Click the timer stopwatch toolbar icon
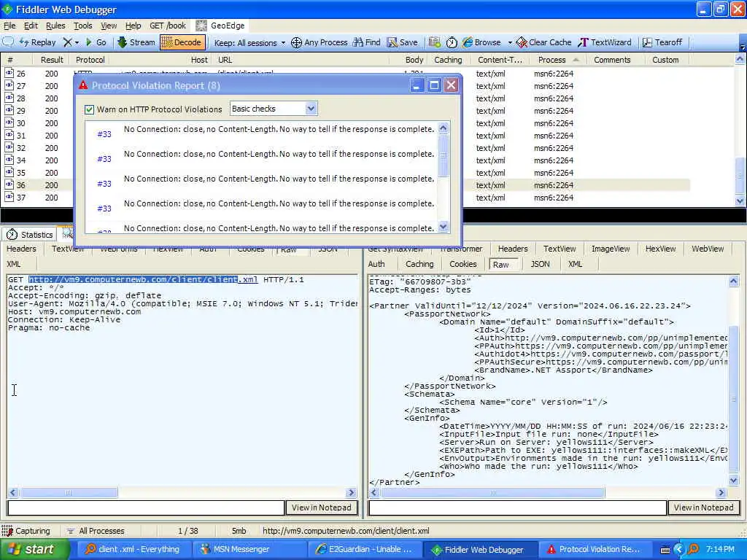This screenshot has width=747, height=560. coord(452,42)
